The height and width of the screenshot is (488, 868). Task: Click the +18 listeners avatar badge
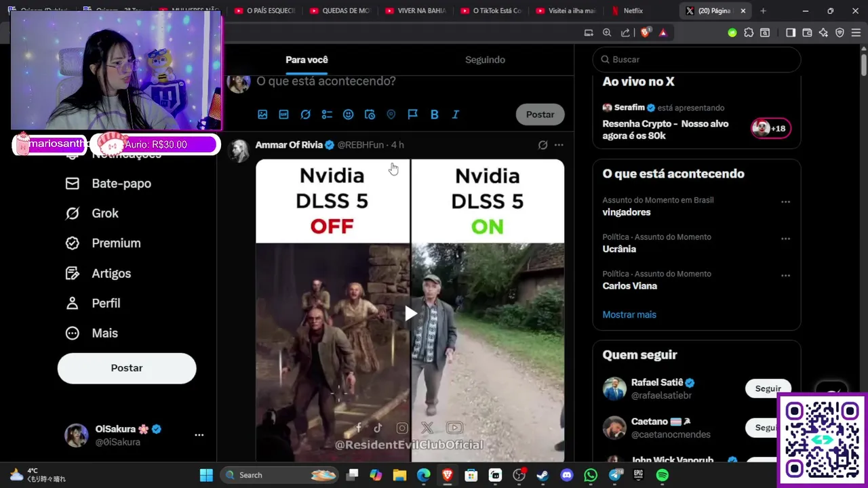click(x=770, y=128)
